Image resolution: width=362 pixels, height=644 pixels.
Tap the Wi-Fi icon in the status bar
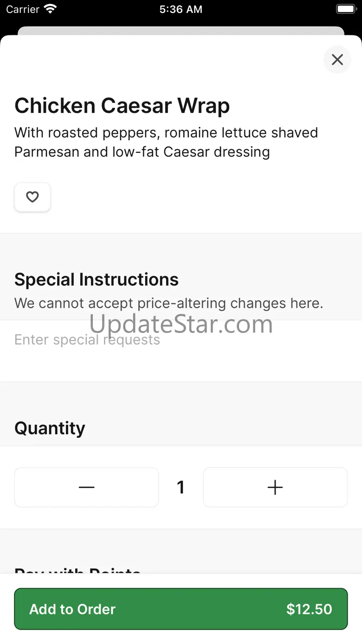pyautogui.click(x=50, y=9)
